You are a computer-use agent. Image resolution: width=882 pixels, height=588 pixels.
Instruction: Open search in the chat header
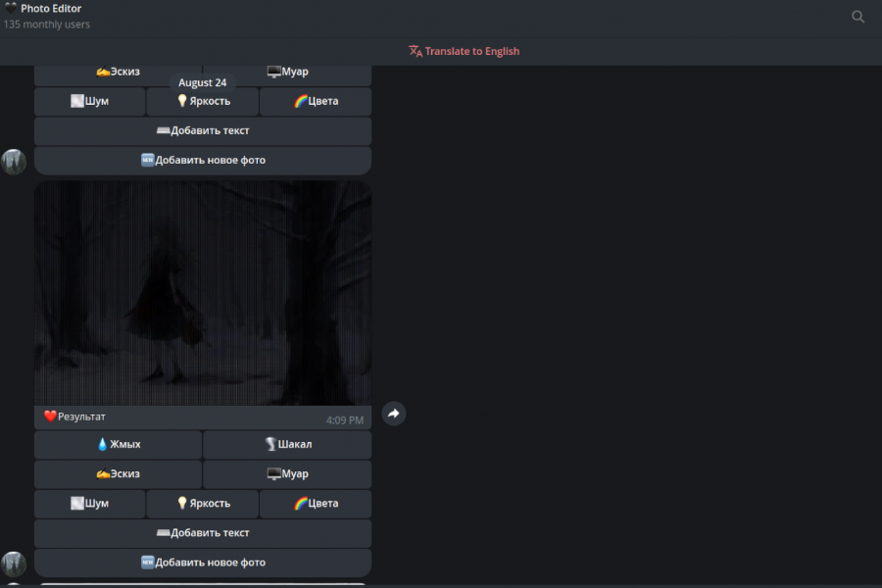[857, 17]
